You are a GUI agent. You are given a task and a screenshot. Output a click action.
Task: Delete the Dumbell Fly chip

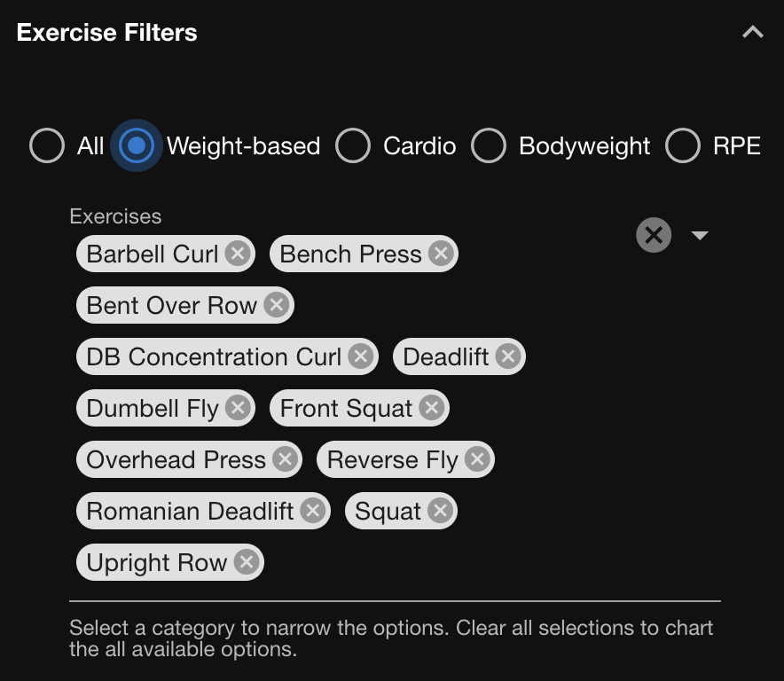pyautogui.click(x=237, y=409)
